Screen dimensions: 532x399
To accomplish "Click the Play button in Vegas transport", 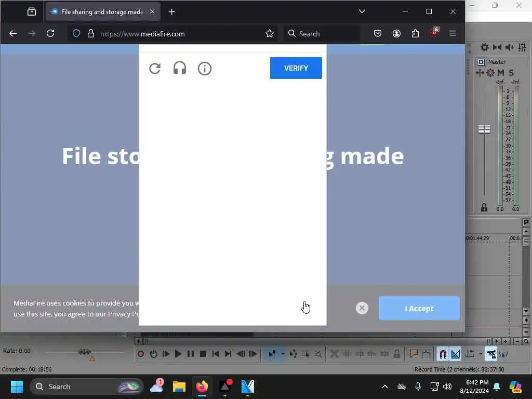I will (x=178, y=354).
